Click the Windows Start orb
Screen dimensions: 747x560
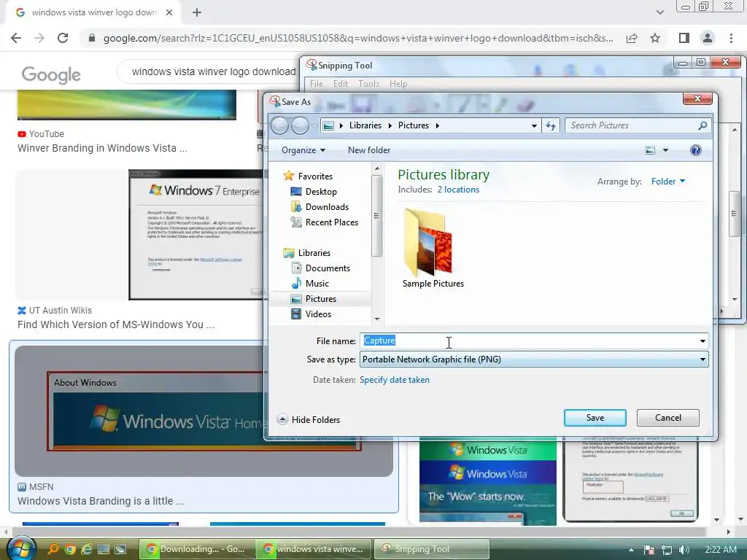(21, 548)
